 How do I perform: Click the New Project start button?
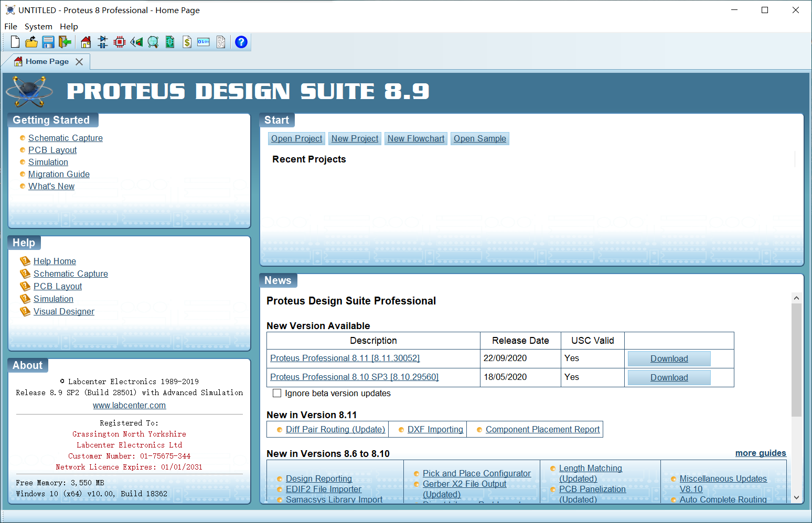pos(355,138)
